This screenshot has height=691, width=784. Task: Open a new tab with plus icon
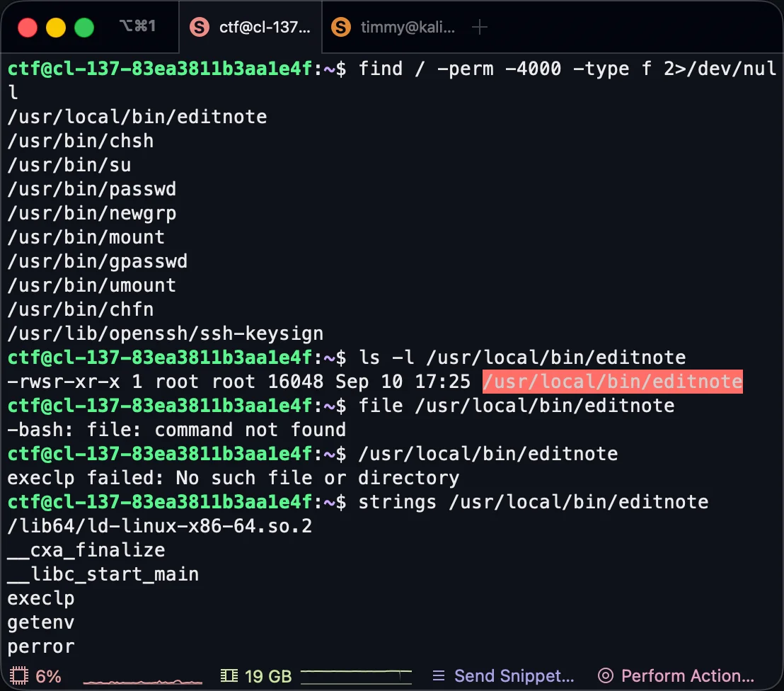pyautogui.click(x=480, y=28)
